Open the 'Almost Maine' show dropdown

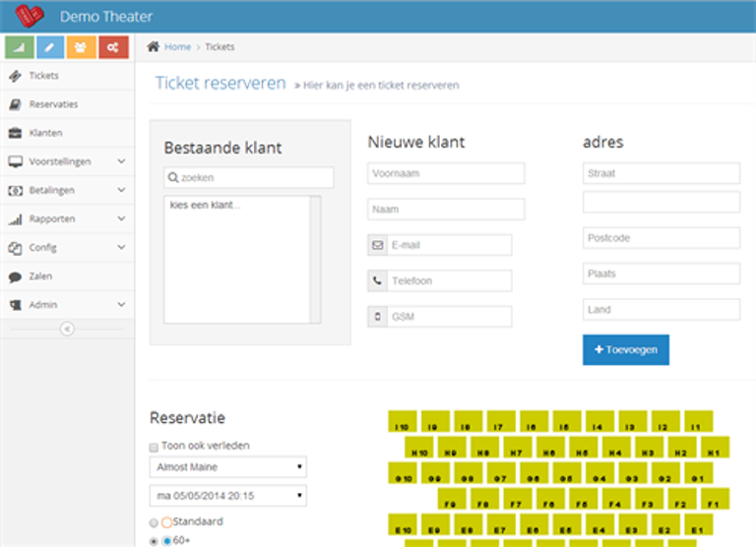click(x=227, y=466)
